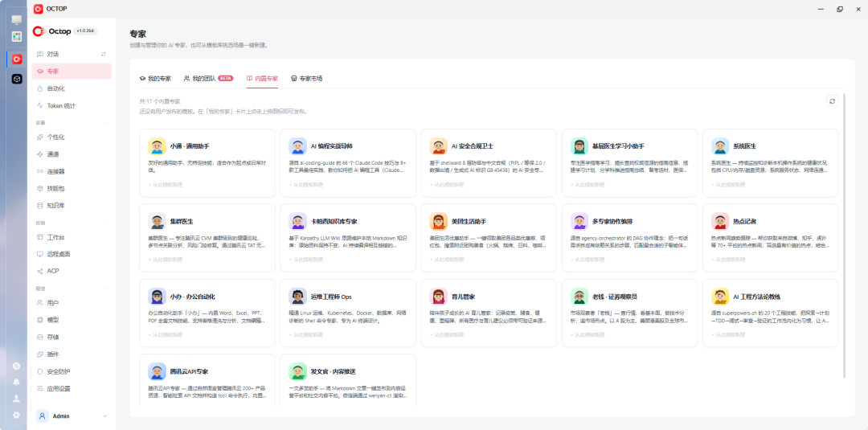This screenshot has height=430, width=868.
Task: Open 应用设置 in the sidebar
Action: pyautogui.click(x=72, y=388)
